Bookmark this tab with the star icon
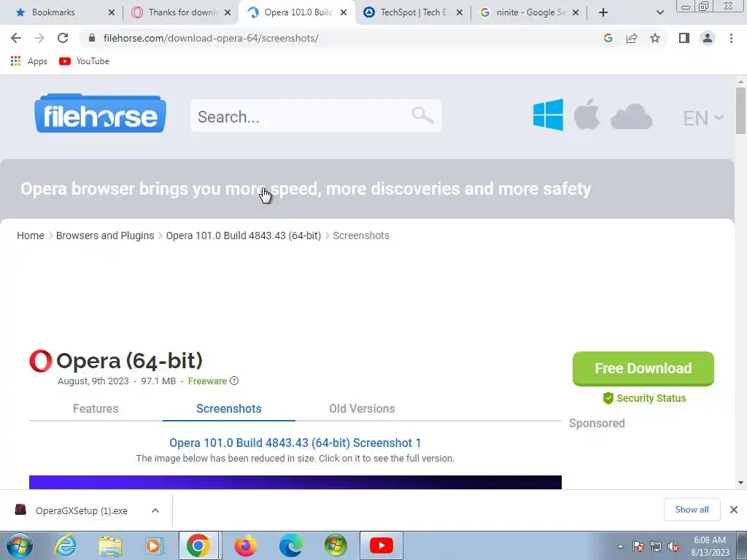This screenshot has height=560, width=747. coord(655,38)
